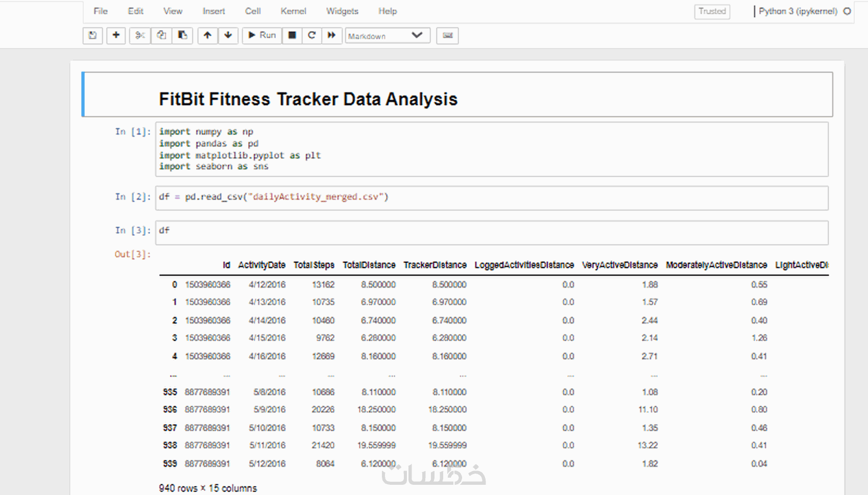
Task: Click the TotalSteps value 13162
Action: (323, 285)
